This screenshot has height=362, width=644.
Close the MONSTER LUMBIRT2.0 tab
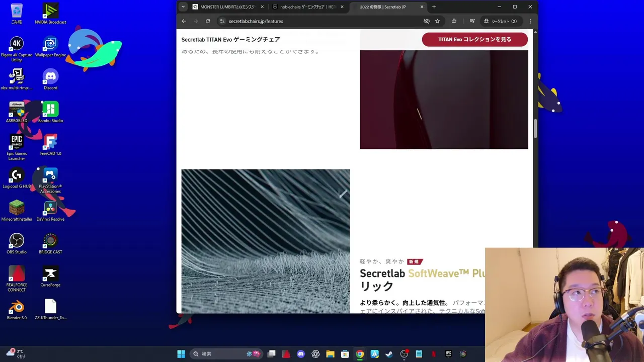(262, 7)
